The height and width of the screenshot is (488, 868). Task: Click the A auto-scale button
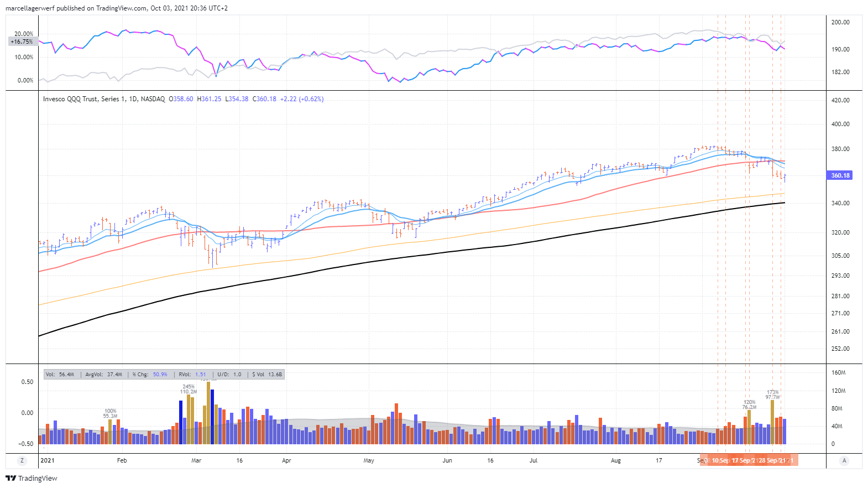click(x=844, y=460)
